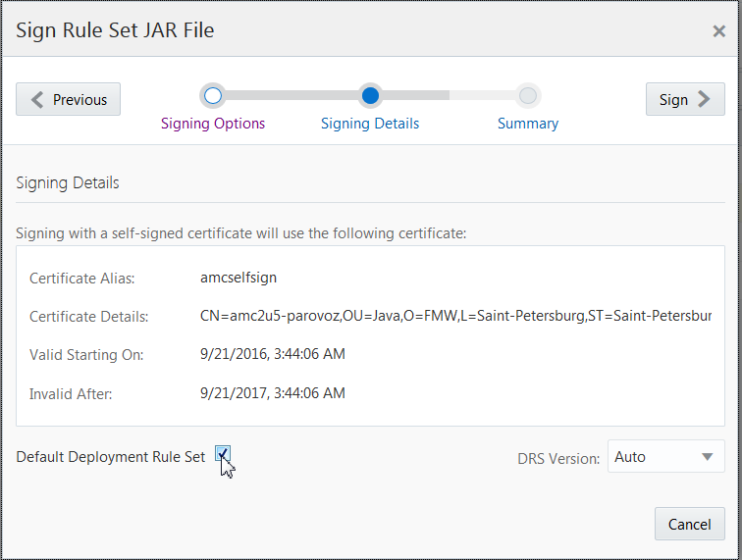Open the Signing Details step label
This screenshot has height=560, width=742.
[x=370, y=124]
